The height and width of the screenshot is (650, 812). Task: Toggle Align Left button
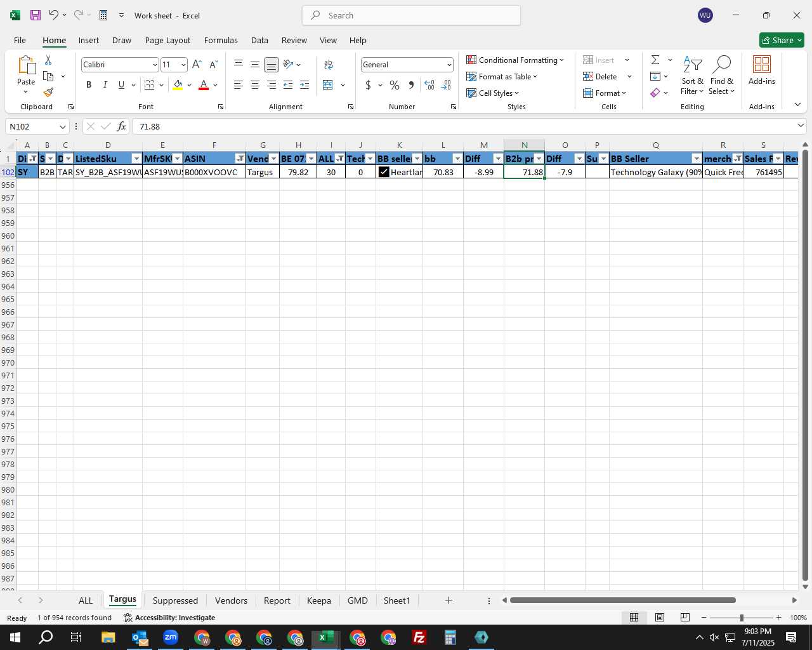pos(239,84)
